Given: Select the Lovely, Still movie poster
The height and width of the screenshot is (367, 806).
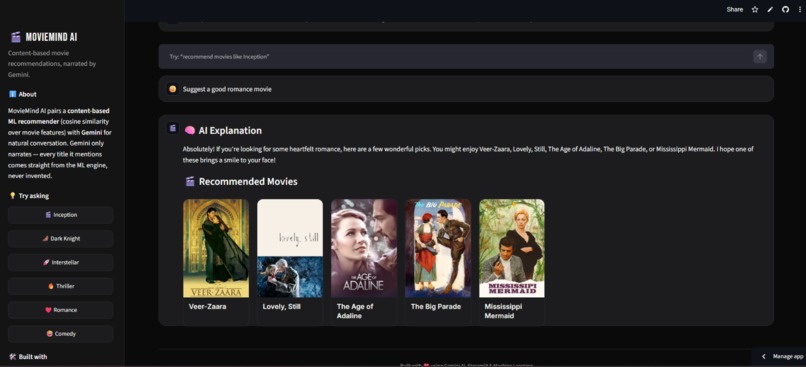Looking at the screenshot, I should (x=290, y=248).
